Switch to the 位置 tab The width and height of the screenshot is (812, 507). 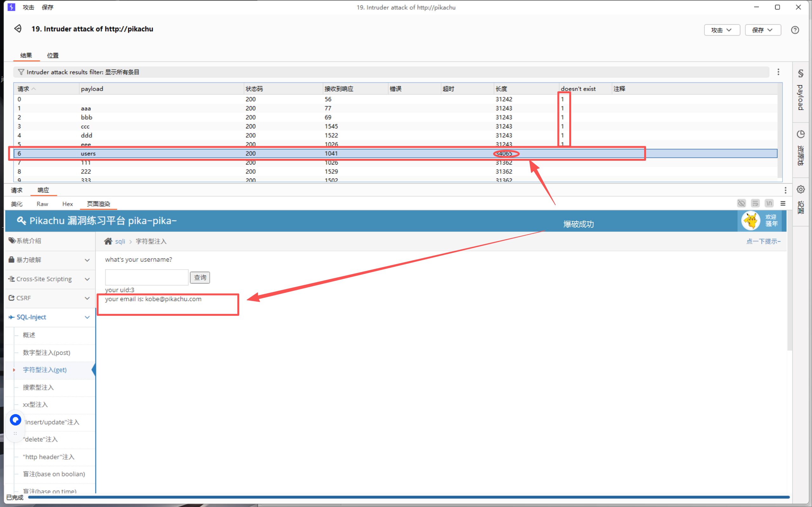tap(53, 55)
